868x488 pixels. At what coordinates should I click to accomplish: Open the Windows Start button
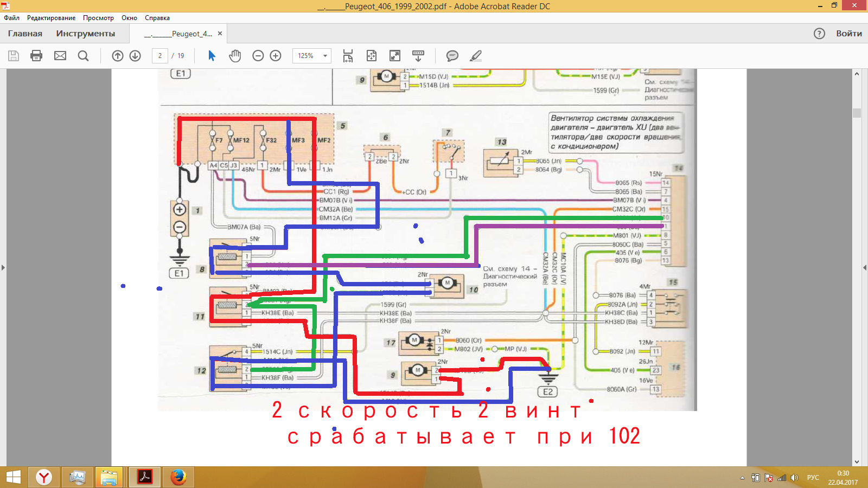click(14, 477)
